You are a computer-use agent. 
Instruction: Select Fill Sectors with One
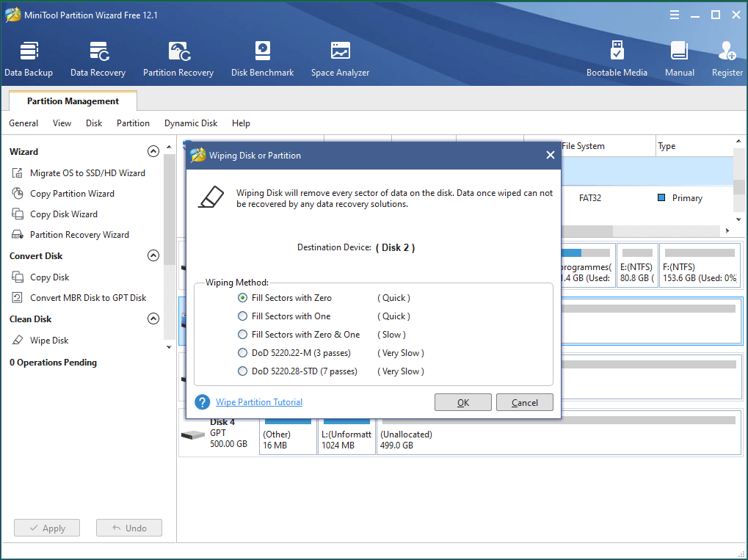(242, 316)
